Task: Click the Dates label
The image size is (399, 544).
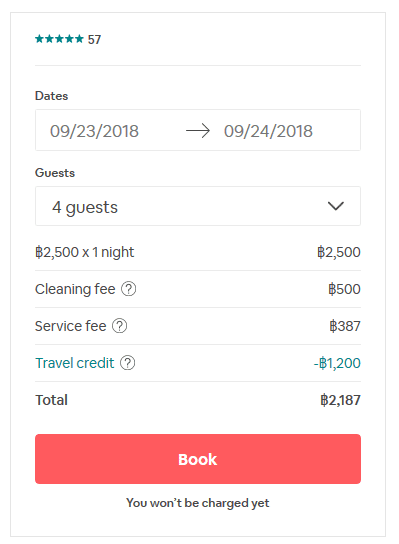Action: pyautogui.click(x=51, y=96)
